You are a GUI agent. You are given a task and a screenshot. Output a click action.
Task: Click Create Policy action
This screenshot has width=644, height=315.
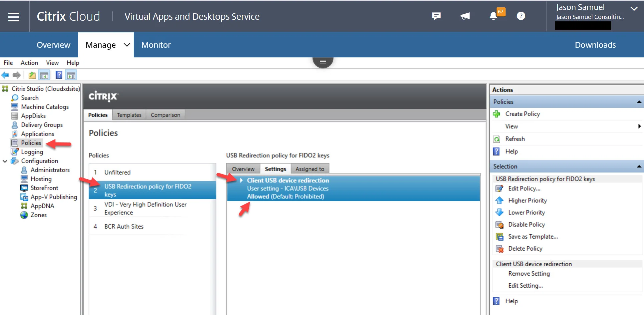[x=523, y=114]
